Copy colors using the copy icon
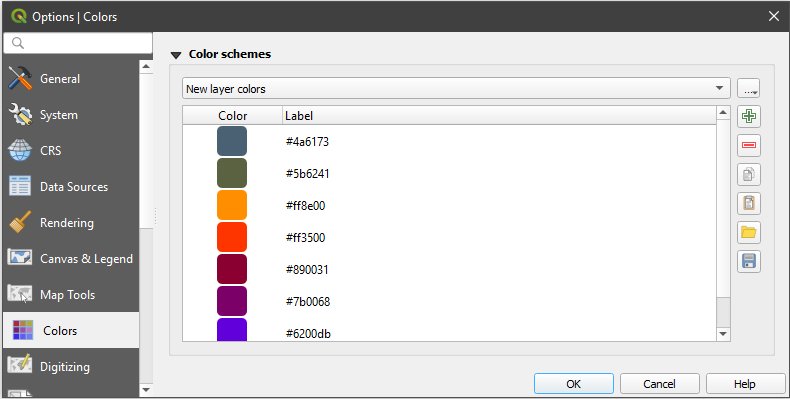The width and height of the screenshot is (790, 399). [749, 174]
